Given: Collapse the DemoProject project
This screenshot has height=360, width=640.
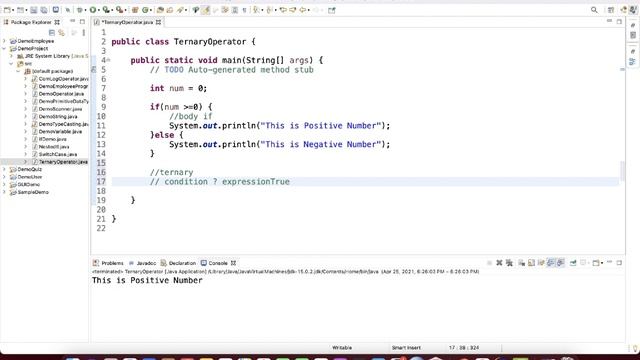Looking at the screenshot, I should tap(4, 48).
